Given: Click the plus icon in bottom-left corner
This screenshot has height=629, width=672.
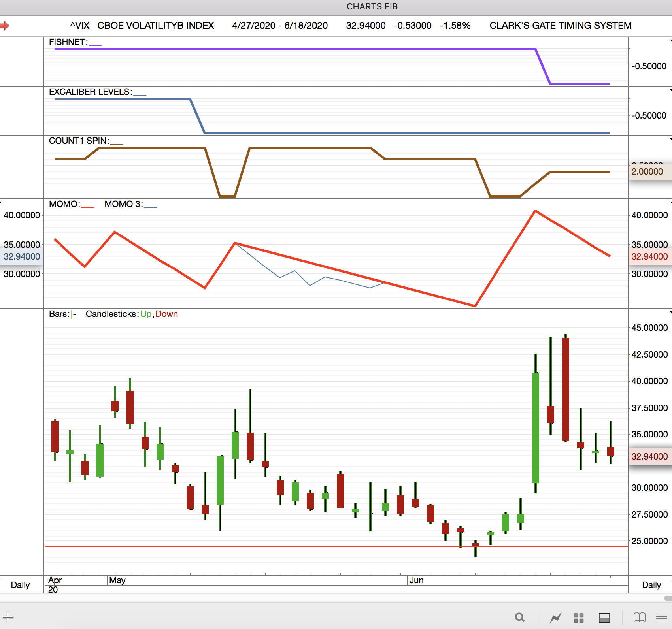Looking at the screenshot, I should [x=8, y=617].
